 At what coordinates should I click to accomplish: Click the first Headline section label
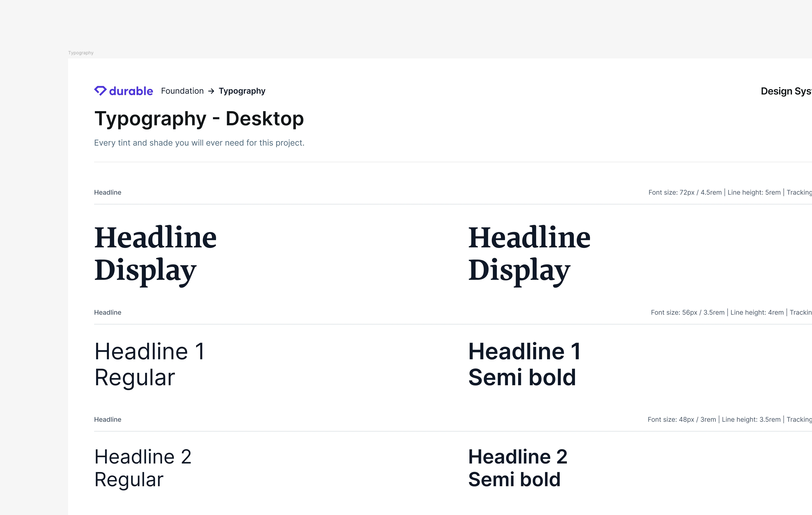pos(107,192)
